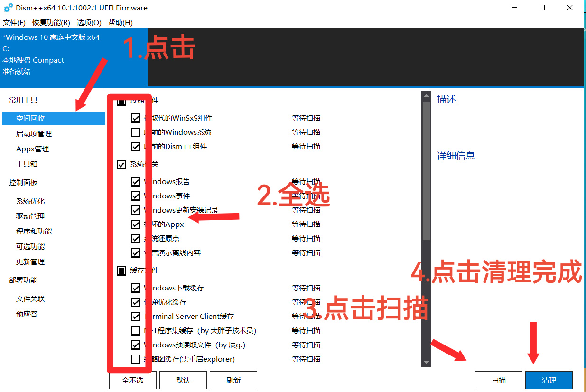
Task: Select 空间回收 in the sidebar
Action: pos(53,119)
